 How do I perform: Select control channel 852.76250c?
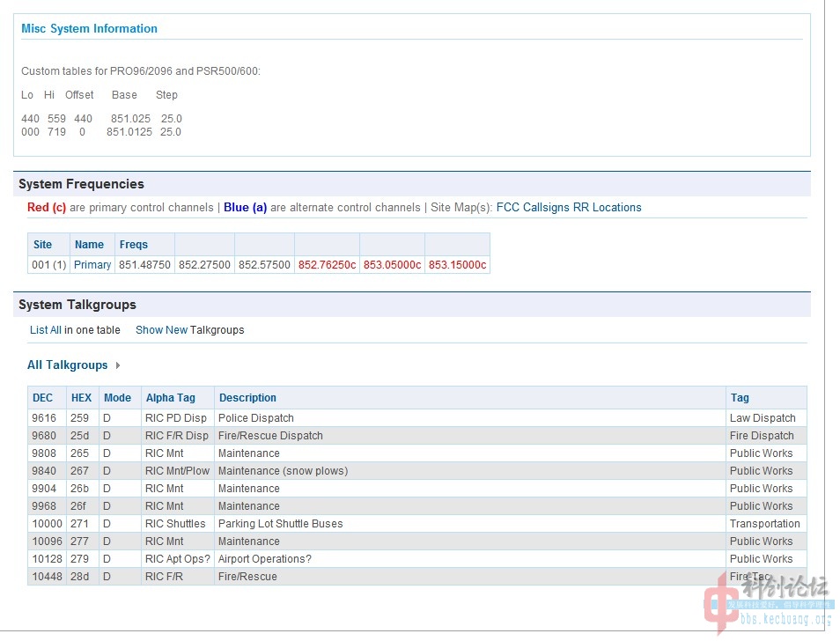pos(328,265)
